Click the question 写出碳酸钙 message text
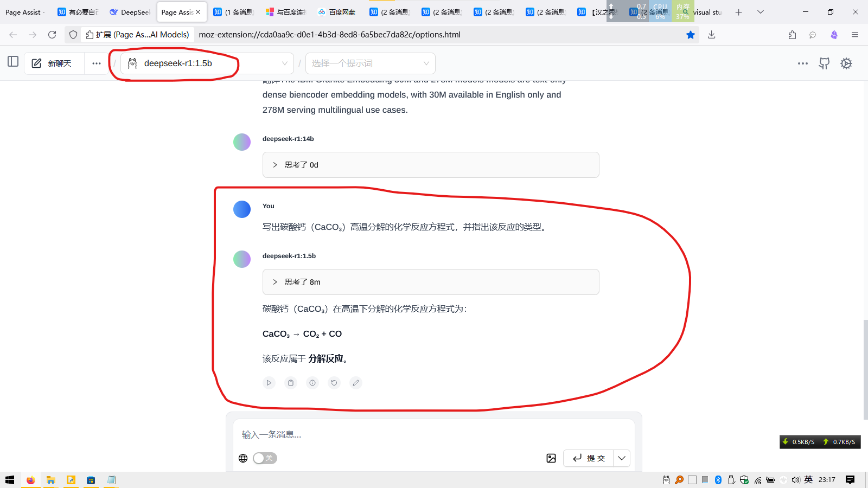Image resolution: width=868 pixels, height=488 pixels. click(406, 227)
